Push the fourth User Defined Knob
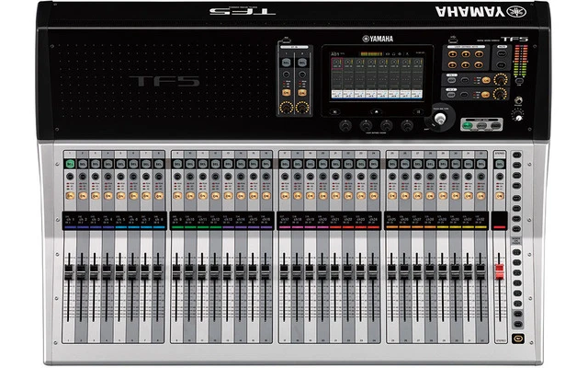This screenshot has width=588, height=368. tap(407, 125)
